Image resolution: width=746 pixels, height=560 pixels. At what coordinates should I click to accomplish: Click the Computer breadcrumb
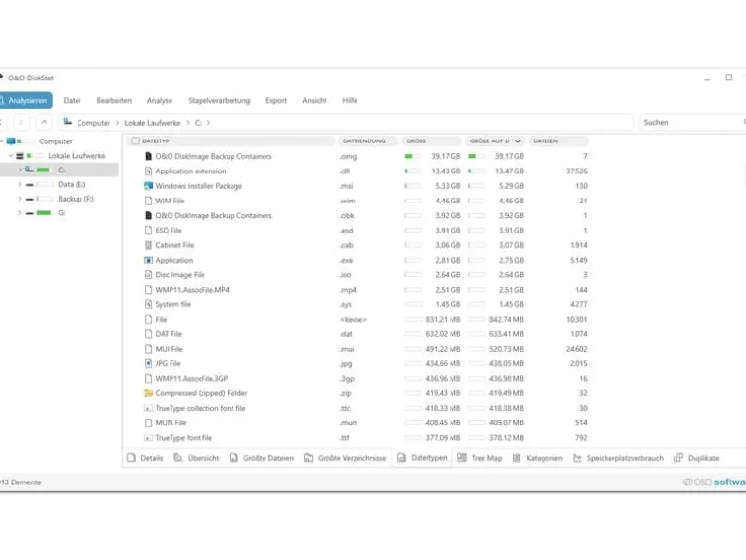click(93, 123)
